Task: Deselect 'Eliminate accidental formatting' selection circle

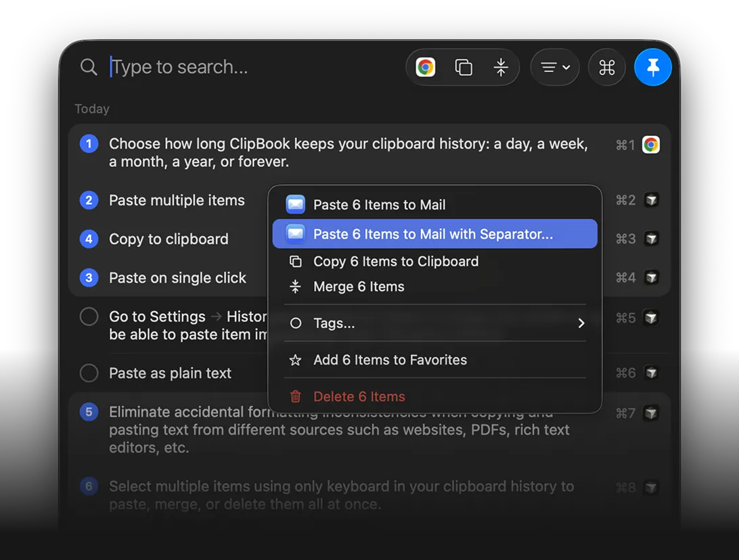Action: point(89,412)
